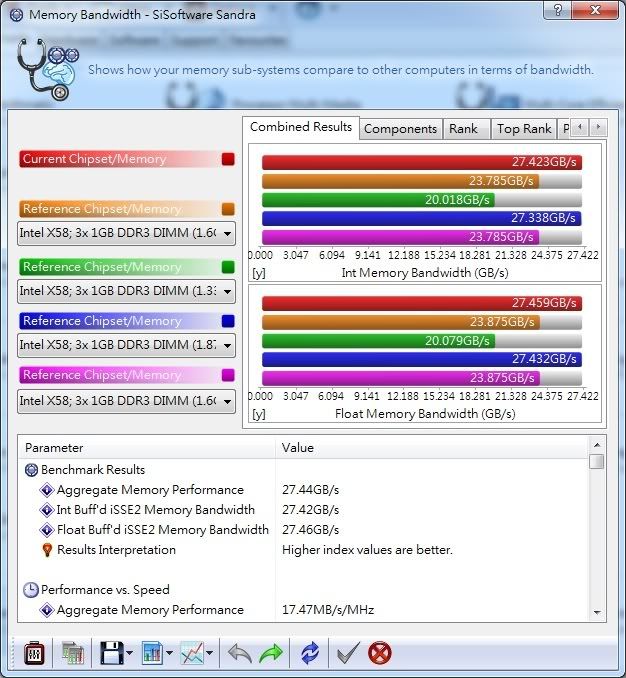
Task: Open the dropdown arrow beside the save icon
Action: click(x=129, y=653)
